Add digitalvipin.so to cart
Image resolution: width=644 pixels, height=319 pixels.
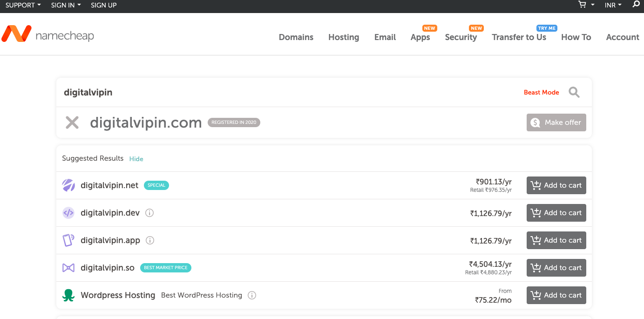pos(556,268)
